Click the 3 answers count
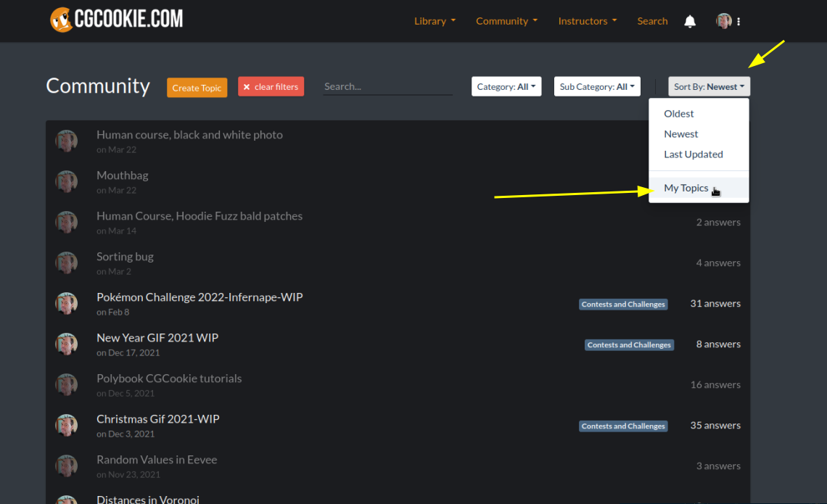The image size is (827, 504). (718, 466)
